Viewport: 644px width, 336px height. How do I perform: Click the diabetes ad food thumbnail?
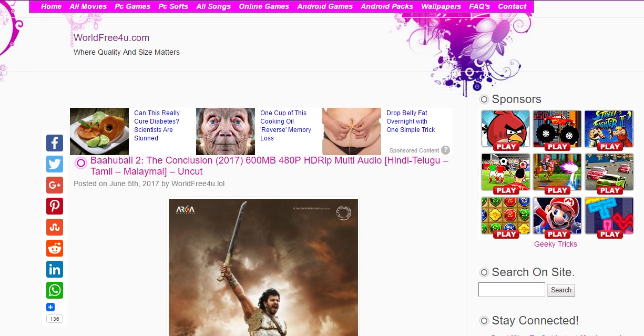[99, 131]
